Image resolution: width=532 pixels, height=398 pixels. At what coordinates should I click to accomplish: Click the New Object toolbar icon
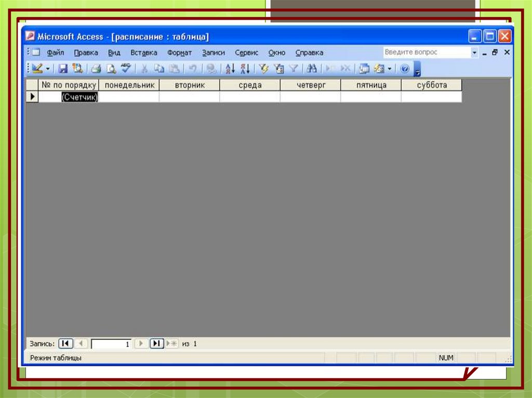(379, 69)
